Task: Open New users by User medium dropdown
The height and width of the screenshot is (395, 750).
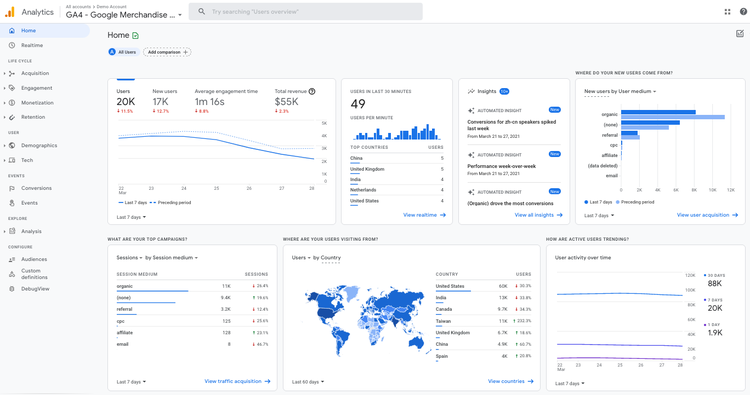Action: point(620,91)
